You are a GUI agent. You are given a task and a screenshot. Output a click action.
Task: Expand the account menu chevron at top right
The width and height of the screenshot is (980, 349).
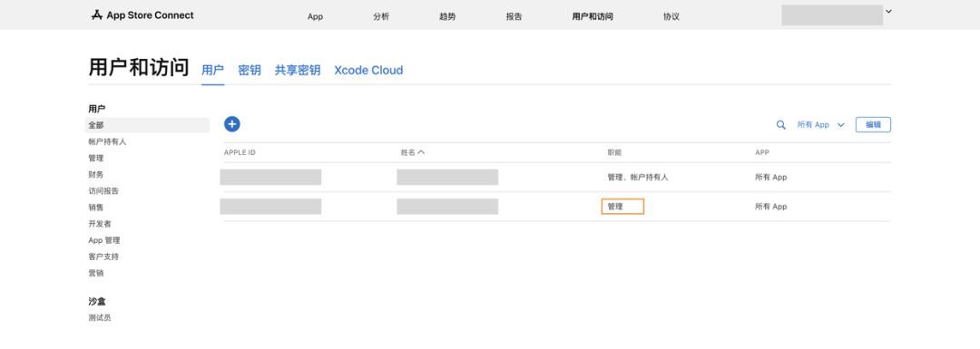tap(888, 11)
